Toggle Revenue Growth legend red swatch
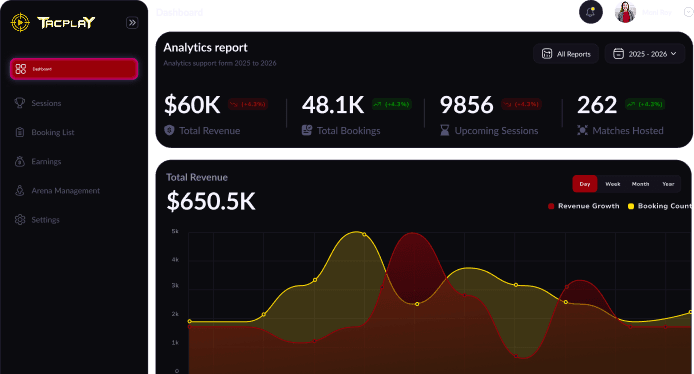 click(551, 206)
